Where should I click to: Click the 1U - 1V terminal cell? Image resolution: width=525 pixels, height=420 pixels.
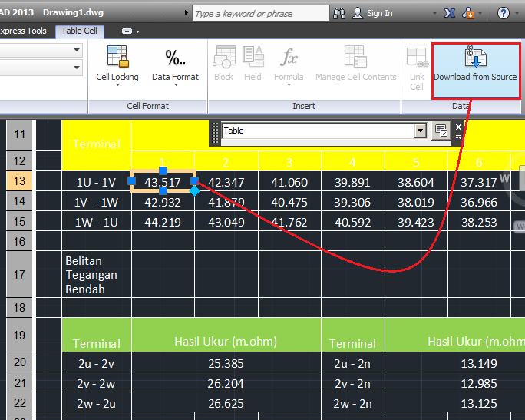tap(97, 182)
